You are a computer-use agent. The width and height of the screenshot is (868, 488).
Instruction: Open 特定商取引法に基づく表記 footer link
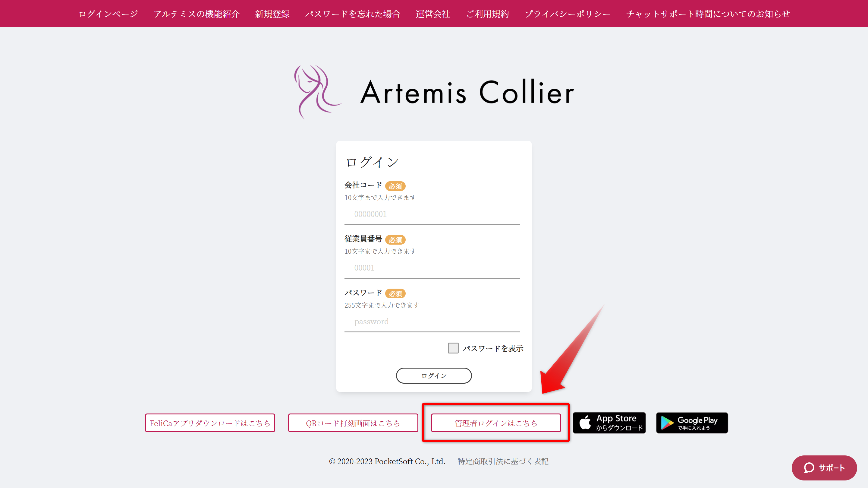(x=503, y=461)
